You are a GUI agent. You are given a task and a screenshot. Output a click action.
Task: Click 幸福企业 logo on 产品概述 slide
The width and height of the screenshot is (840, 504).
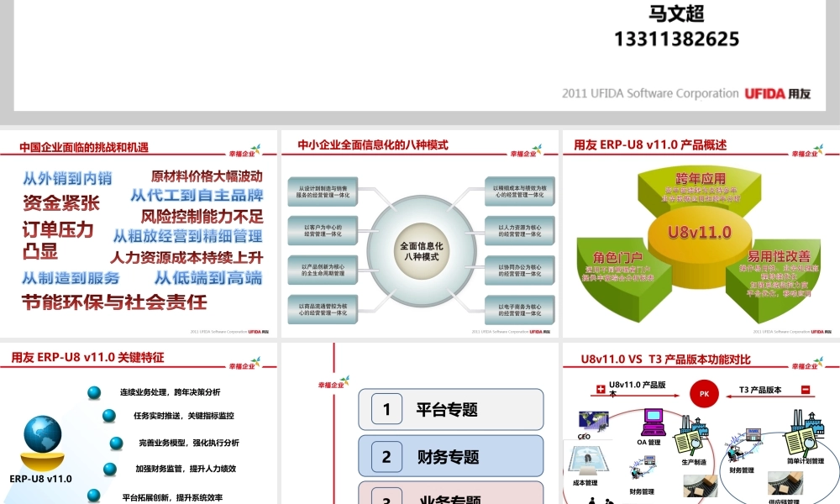click(808, 150)
